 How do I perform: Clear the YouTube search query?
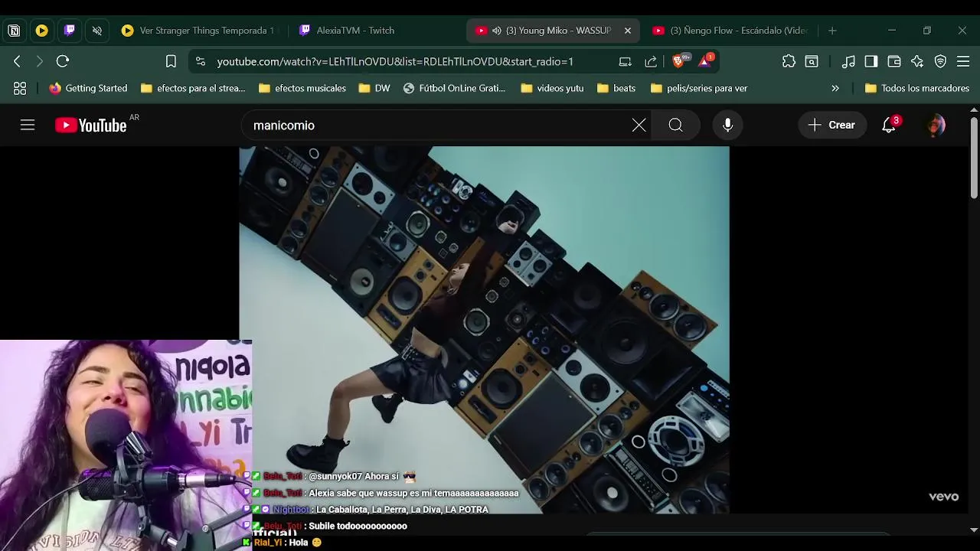click(639, 125)
